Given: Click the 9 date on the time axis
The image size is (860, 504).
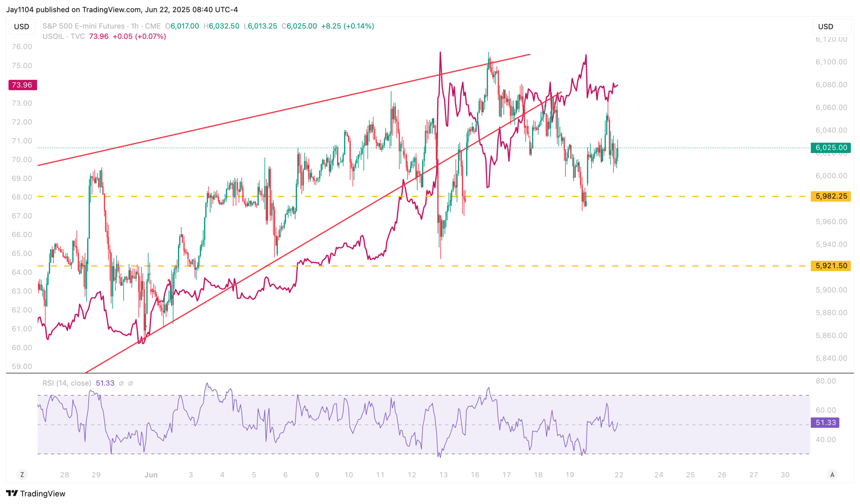Looking at the screenshot, I should tap(317, 475).
